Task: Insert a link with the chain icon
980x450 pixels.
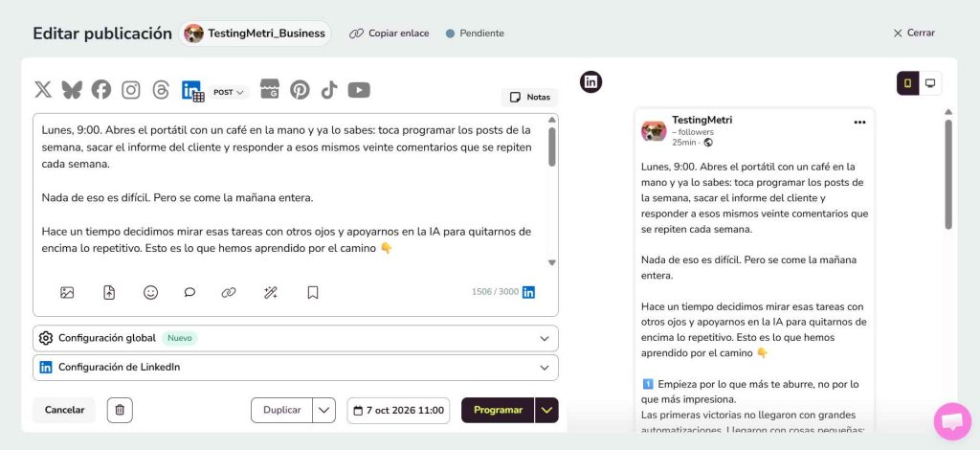Action: 229,293
